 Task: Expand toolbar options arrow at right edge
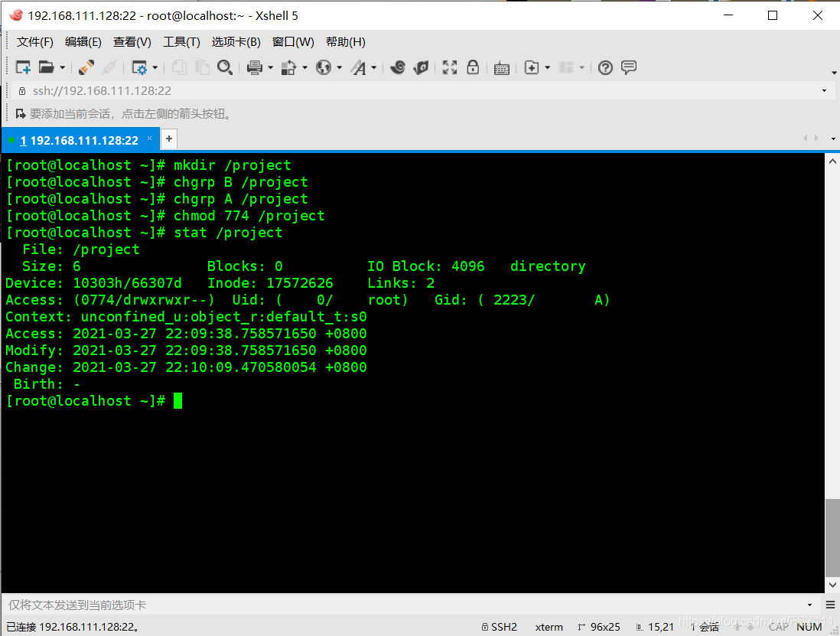click(834, 73)
